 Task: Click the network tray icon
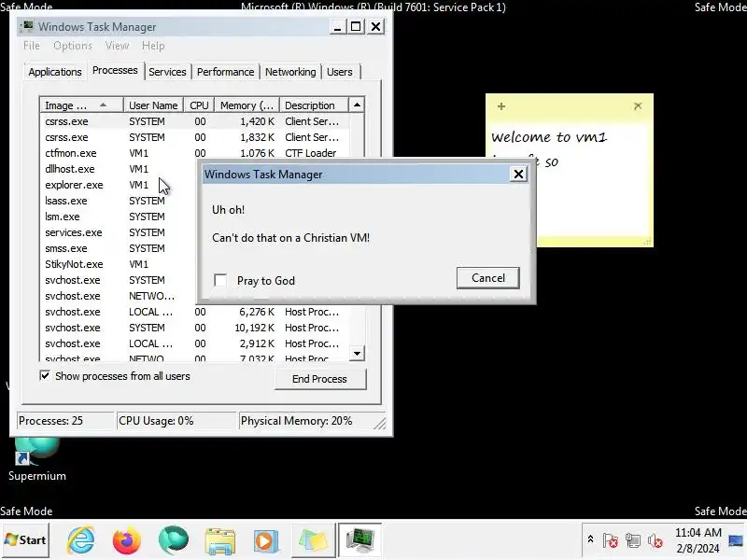[633, 540]
